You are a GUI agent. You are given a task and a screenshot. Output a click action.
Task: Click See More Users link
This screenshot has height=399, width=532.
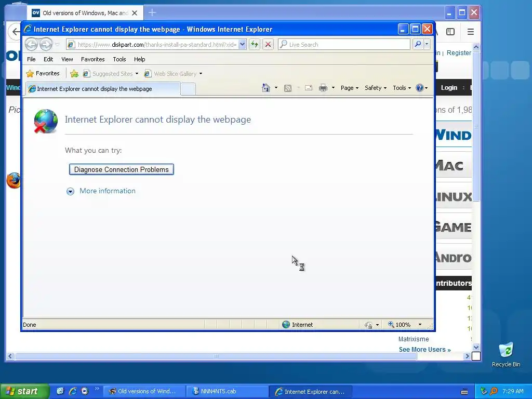pyautogui.click(x=425, y=350)
